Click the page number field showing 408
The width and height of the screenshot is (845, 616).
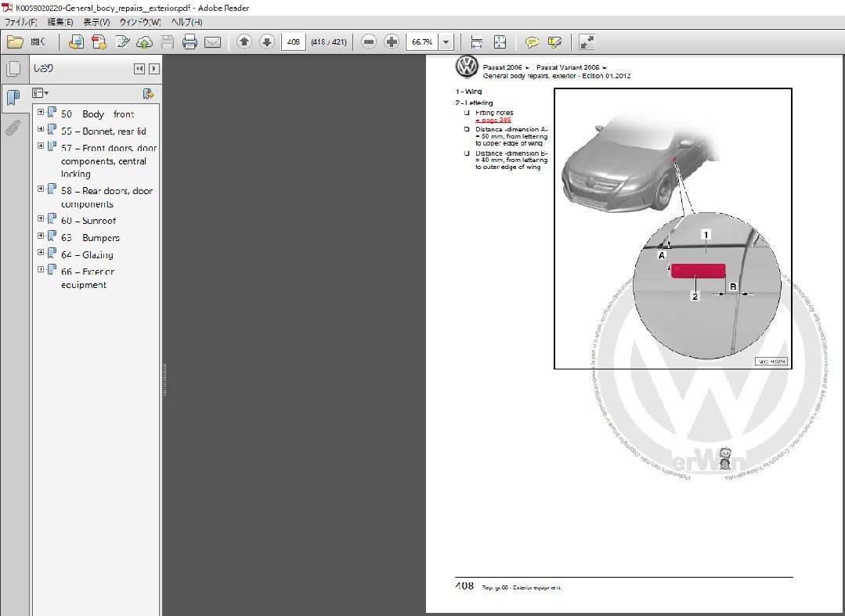tap(294, 42)
